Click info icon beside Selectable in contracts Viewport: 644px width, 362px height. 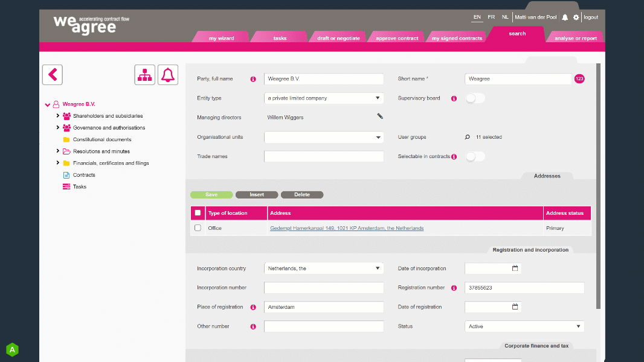coord(454,157)
